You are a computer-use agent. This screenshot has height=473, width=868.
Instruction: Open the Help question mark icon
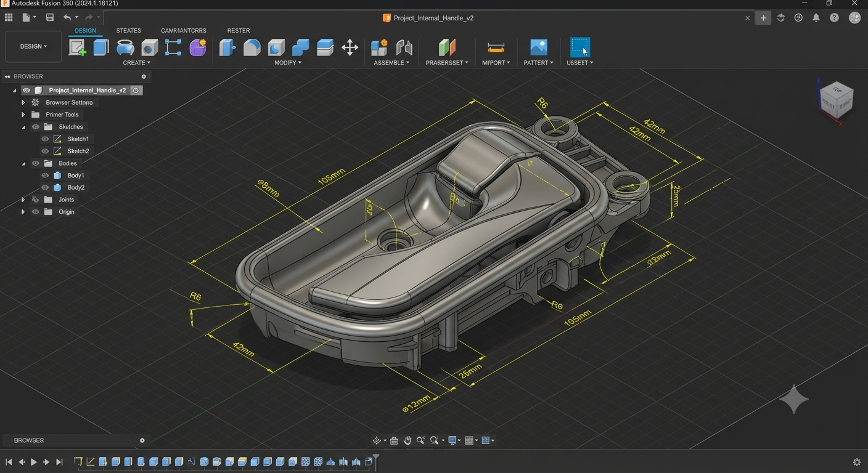[x=834, y=18]
